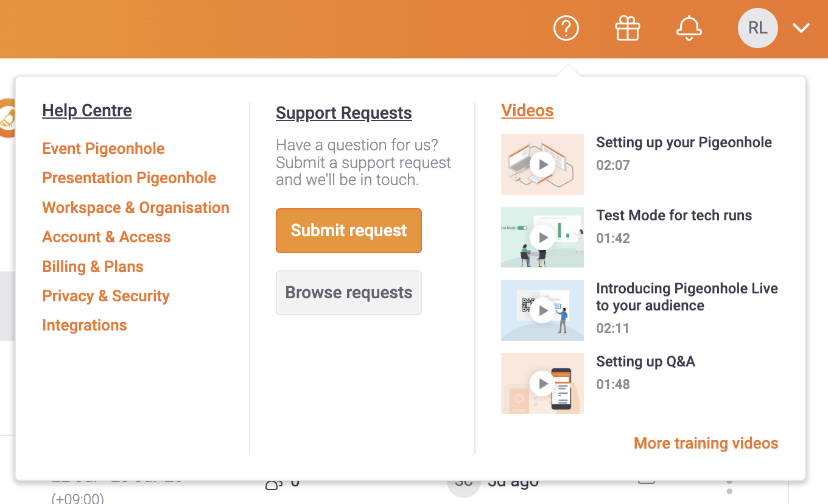The height and width of the screenshot is (504, 828).
Task: Play the Test Mode for tech runs thumbnail
Action: click(542, 237)
